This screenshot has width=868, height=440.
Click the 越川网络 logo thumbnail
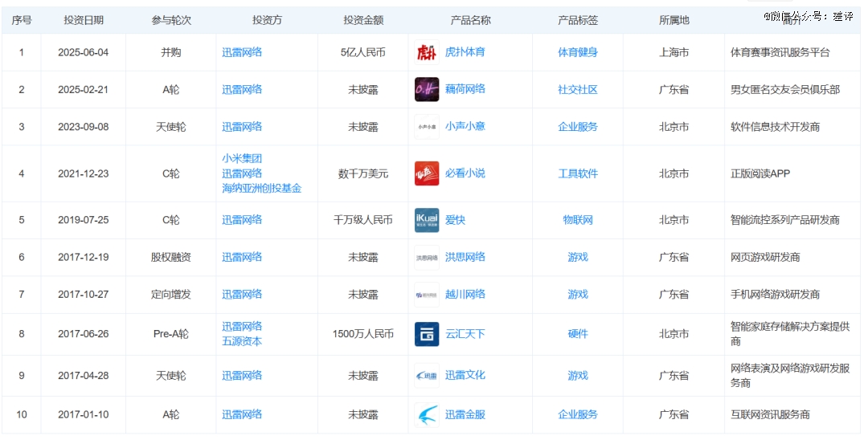click(427, 295)
